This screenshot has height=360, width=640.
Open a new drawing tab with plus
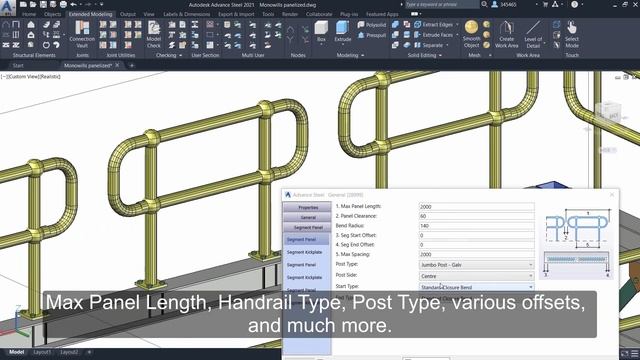[x=131, y=65]
